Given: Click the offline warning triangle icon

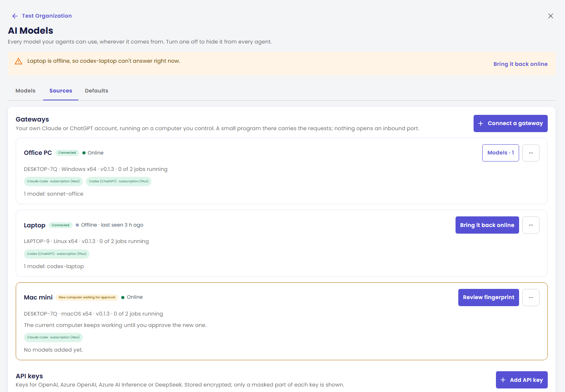Looking at the screenshot, I should pyautogui.click(x=18, y=61).
